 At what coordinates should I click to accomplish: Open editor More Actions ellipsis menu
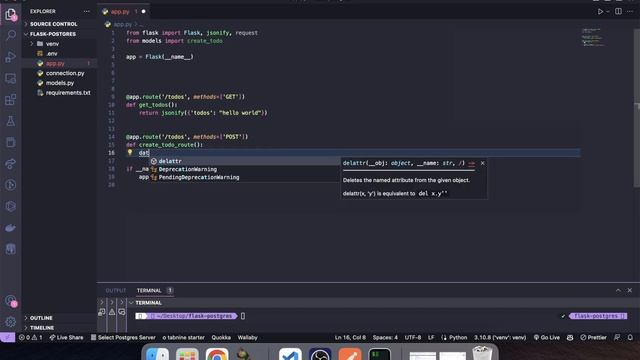click(630, 11)
